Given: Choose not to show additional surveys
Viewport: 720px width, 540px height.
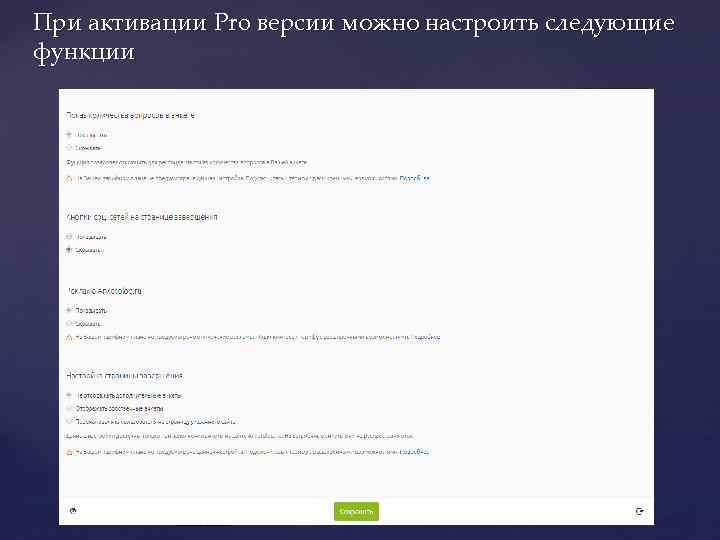Looking at the screenshot, I should pyautogui.click(x=69, y=395).
